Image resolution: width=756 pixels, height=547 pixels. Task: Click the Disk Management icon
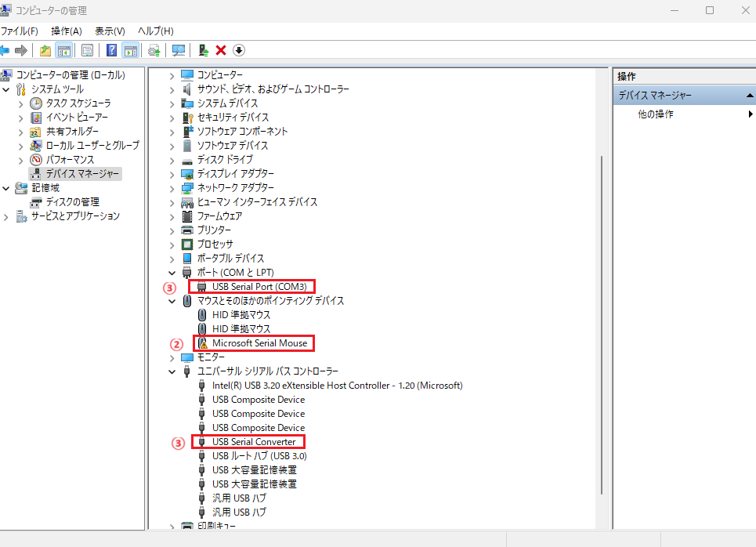36,202
